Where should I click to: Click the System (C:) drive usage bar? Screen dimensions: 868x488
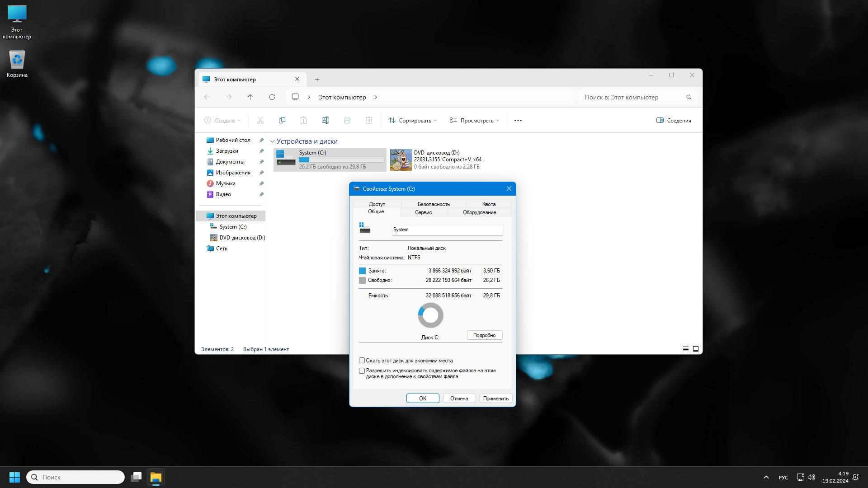(x=341, y=160)
